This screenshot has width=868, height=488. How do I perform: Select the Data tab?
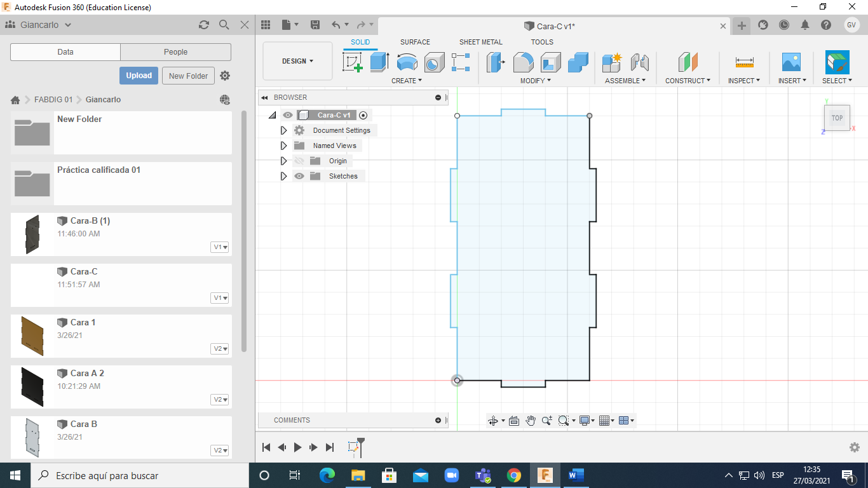click(65, 52)
